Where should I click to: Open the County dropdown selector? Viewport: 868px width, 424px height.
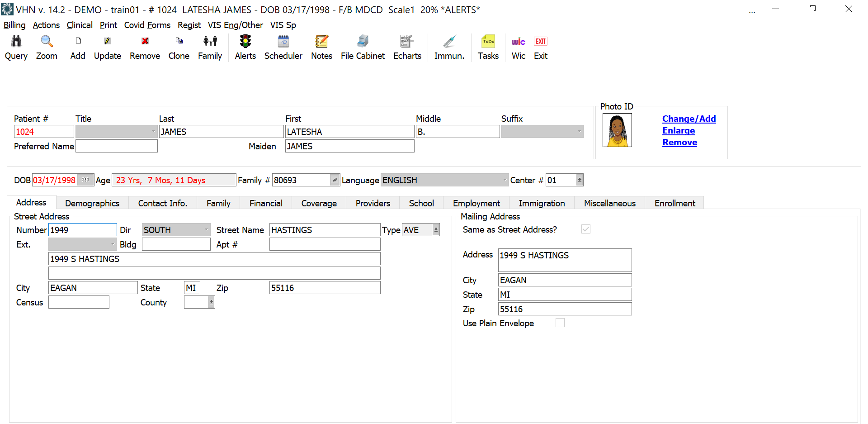(x=210, y=302)
